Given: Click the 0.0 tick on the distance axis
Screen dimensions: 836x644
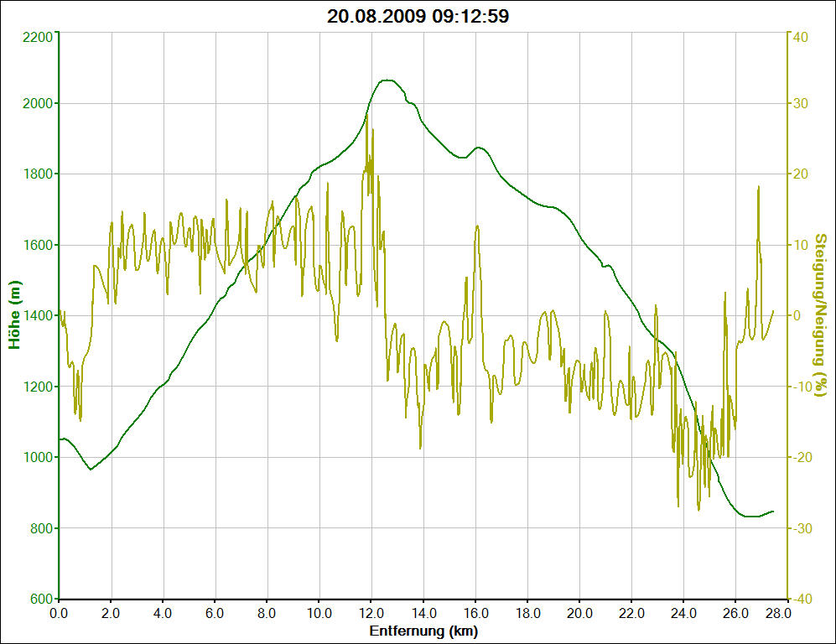Looking at the screenshot, I should tap(60, 613).
